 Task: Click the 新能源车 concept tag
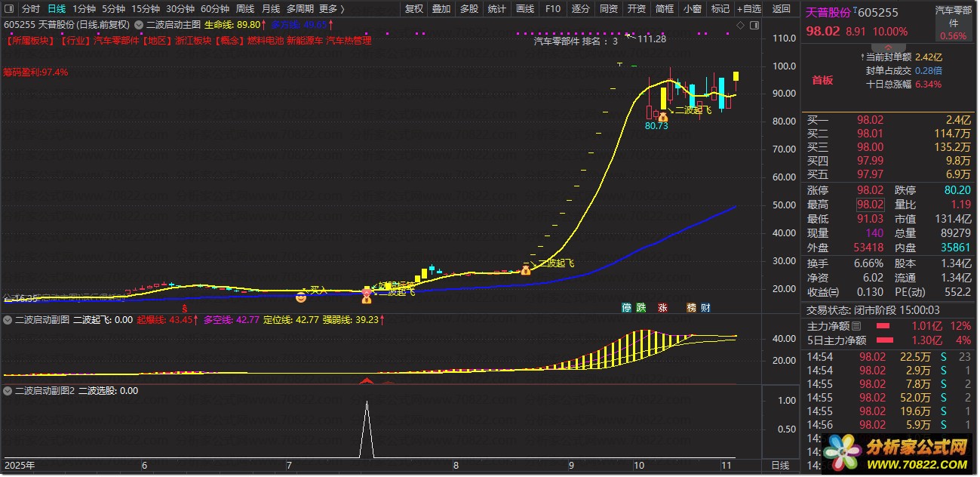click(305, 41)
